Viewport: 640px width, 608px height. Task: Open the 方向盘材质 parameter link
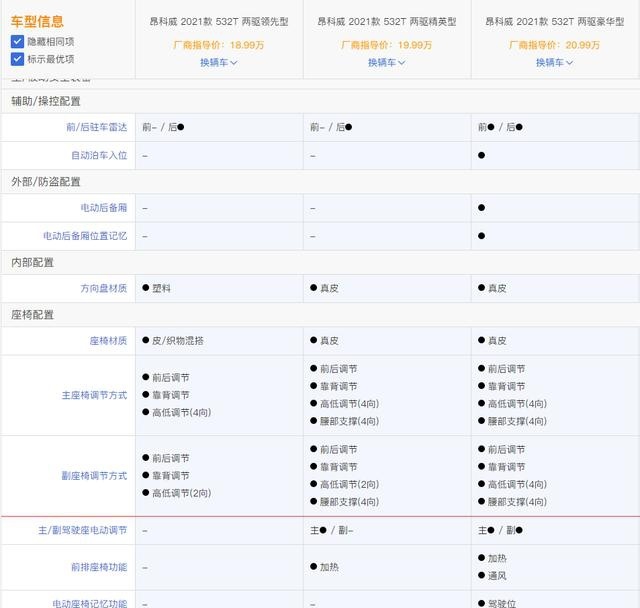click(x=104, y=288)
